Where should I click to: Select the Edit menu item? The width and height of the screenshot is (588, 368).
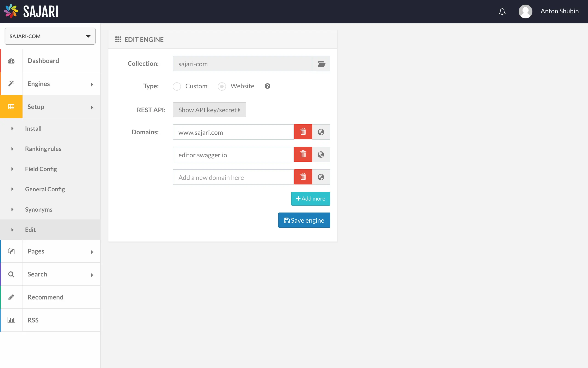coord(50,230)
